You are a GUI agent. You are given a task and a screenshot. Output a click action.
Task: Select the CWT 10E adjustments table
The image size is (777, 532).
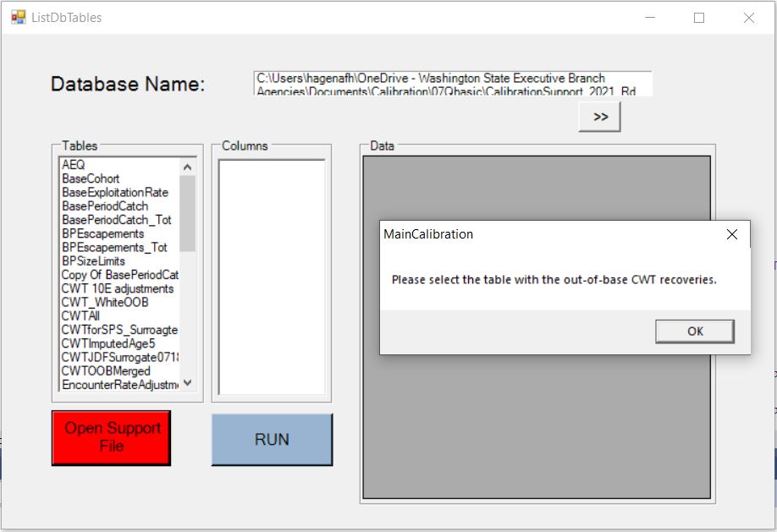(x=118, y=288)
